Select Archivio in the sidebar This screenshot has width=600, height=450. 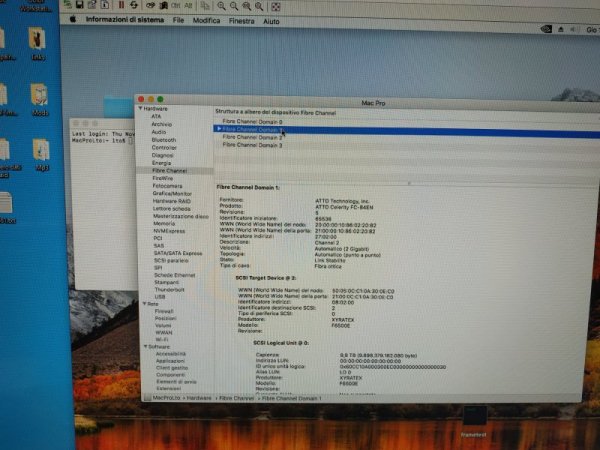tap(161, 124)
